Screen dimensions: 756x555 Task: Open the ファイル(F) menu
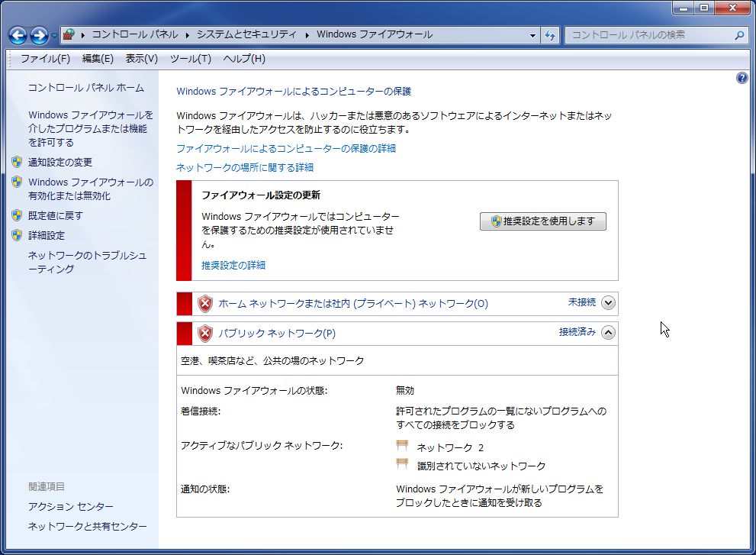click(x=45, y=58)
